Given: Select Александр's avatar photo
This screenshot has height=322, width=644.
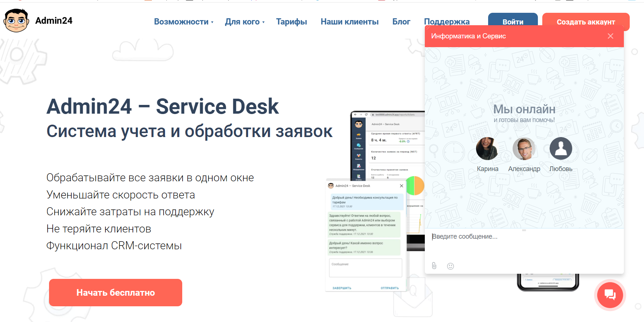Looking at the screenshot, I should pos(524,148).
